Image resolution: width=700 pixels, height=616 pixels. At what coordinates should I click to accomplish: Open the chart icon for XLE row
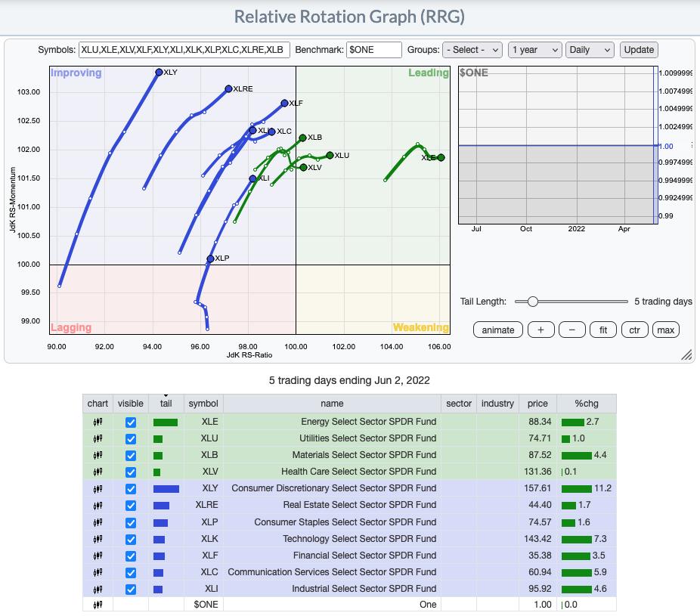[x=98, y=422]
